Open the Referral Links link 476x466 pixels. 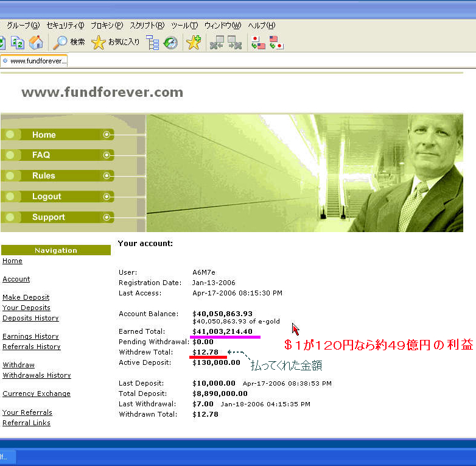[26, 423]
